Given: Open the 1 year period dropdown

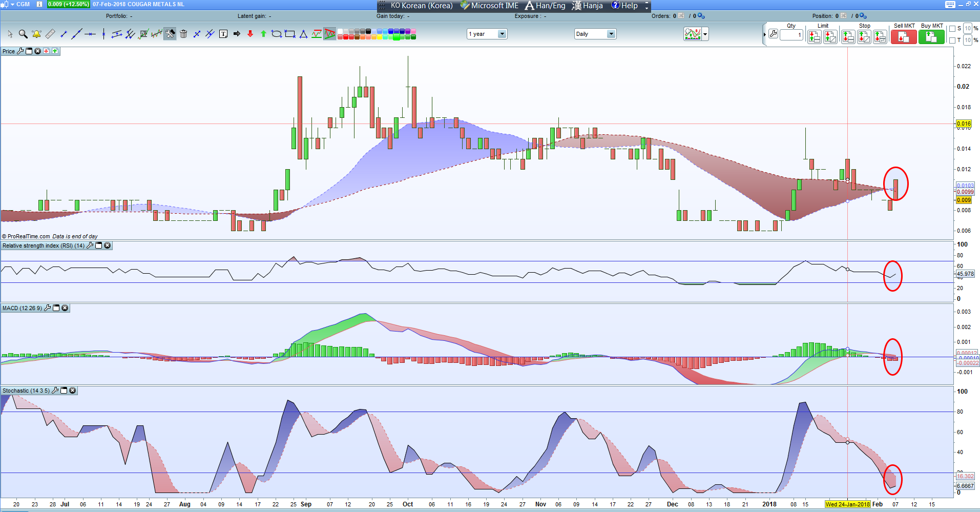Looking at the screenshot, I should coord(487,34).
